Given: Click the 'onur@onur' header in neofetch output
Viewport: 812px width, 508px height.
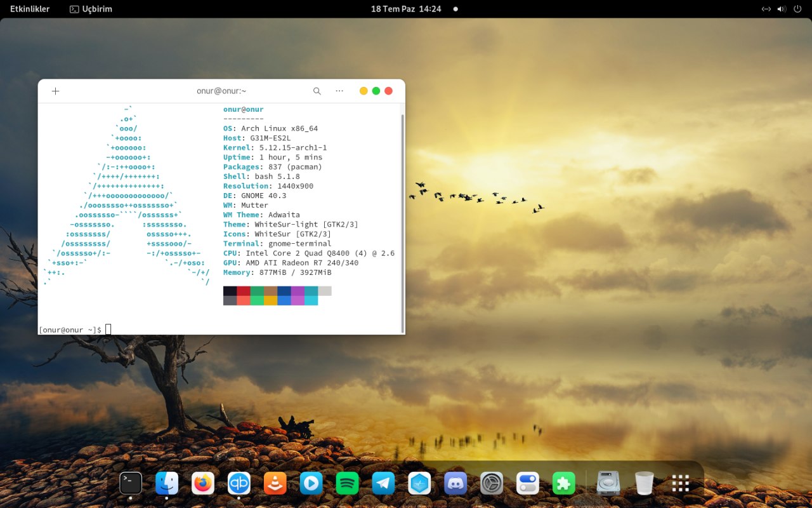Looking at the screenshot, I should [x=243, y=109].
